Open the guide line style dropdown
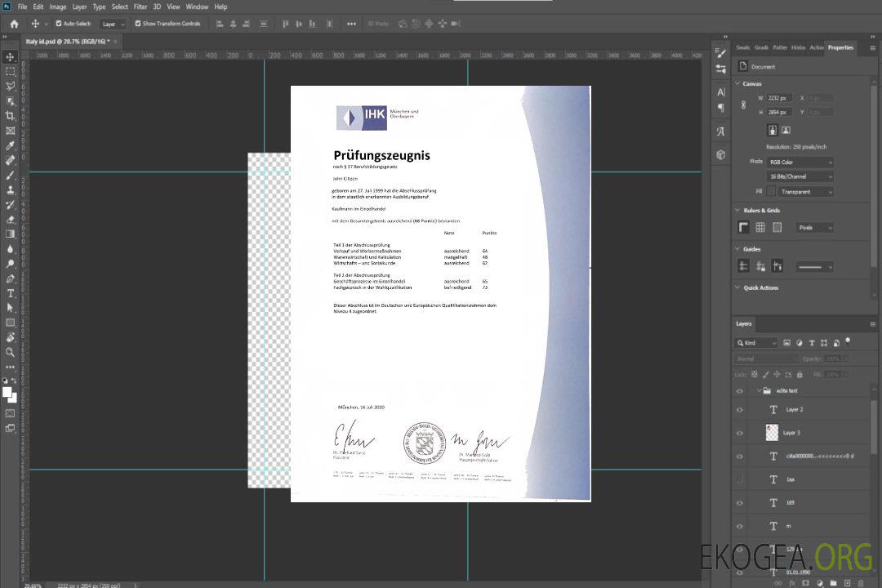This screenshot has width=882, height=588. (814, 267)
